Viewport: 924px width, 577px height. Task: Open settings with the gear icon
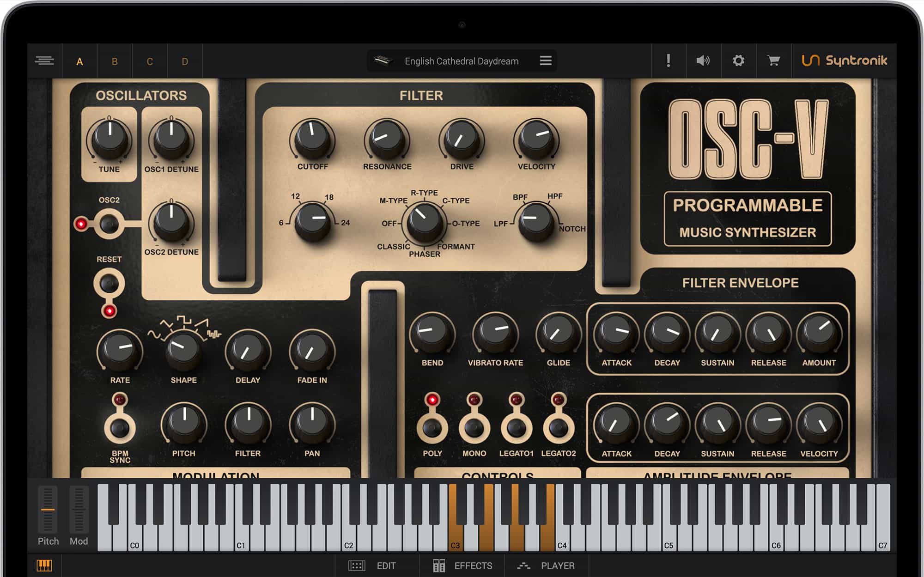coord(738,61)
